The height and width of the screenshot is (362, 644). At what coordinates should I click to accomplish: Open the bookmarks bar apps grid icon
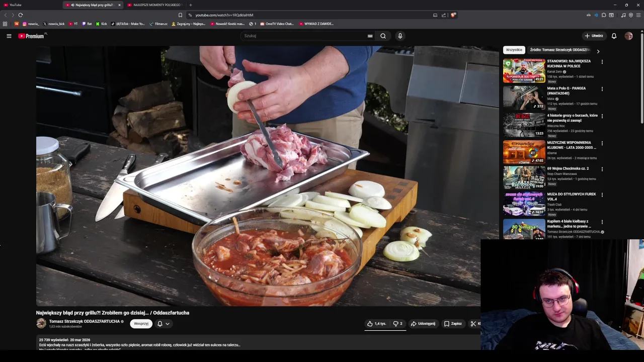(5, 24)
